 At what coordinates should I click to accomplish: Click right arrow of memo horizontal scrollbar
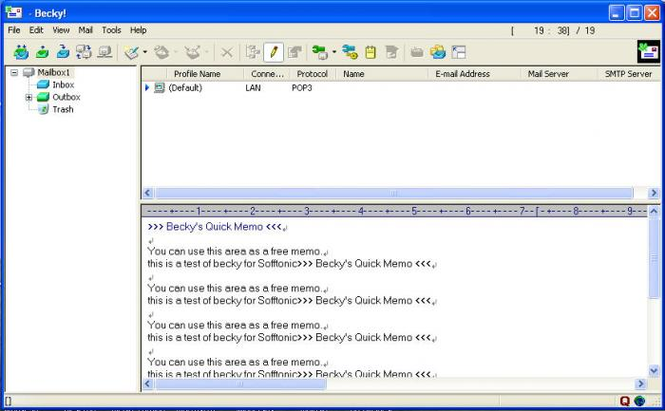640,384
